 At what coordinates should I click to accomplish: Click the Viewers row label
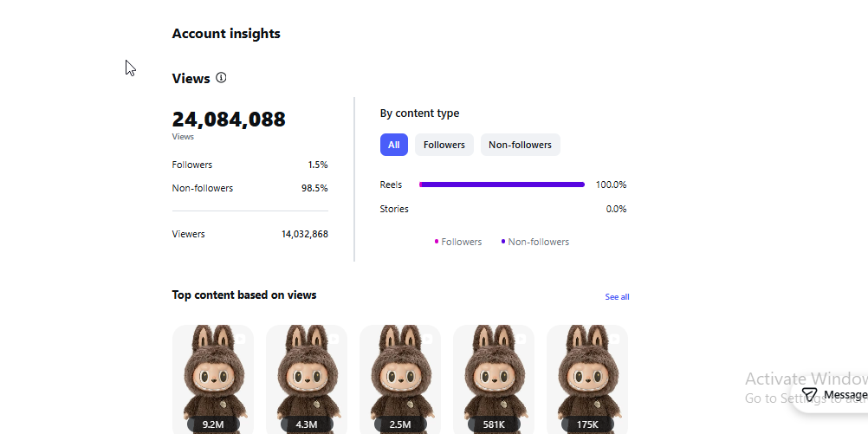pos(188,234)
